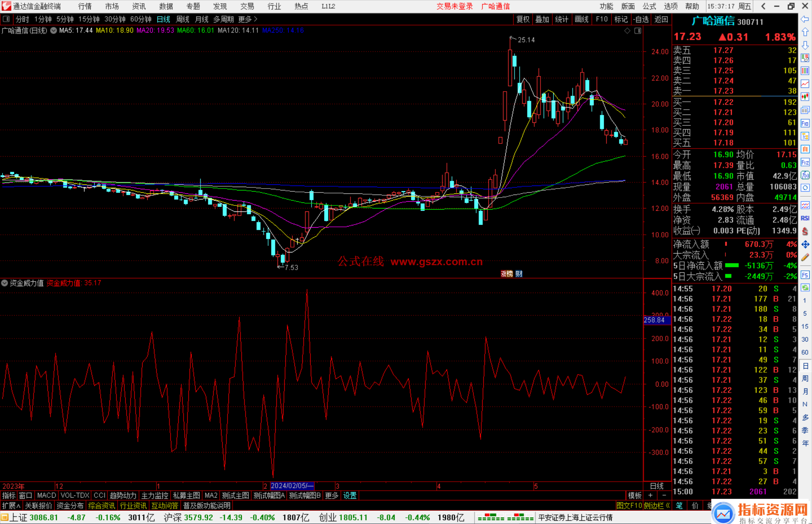Select the 周 weekly period in sidebar

pyautogui.click(x=805, y=379)
